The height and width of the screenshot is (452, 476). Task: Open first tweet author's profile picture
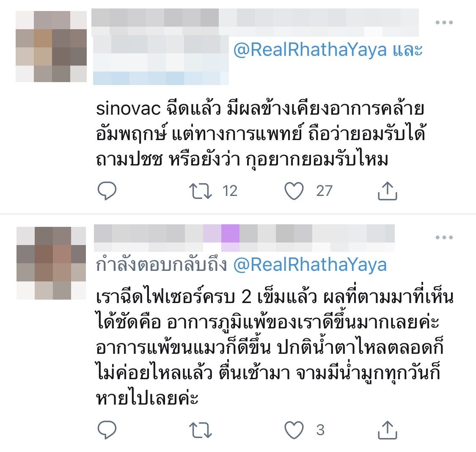(x=51, y=47)
